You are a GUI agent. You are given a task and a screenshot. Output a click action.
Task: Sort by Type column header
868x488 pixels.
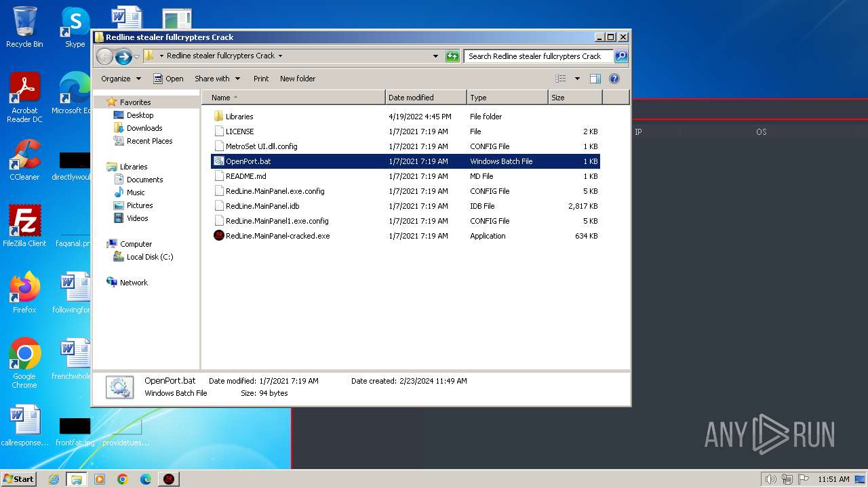pyautogui.click(x=507, y=98)
